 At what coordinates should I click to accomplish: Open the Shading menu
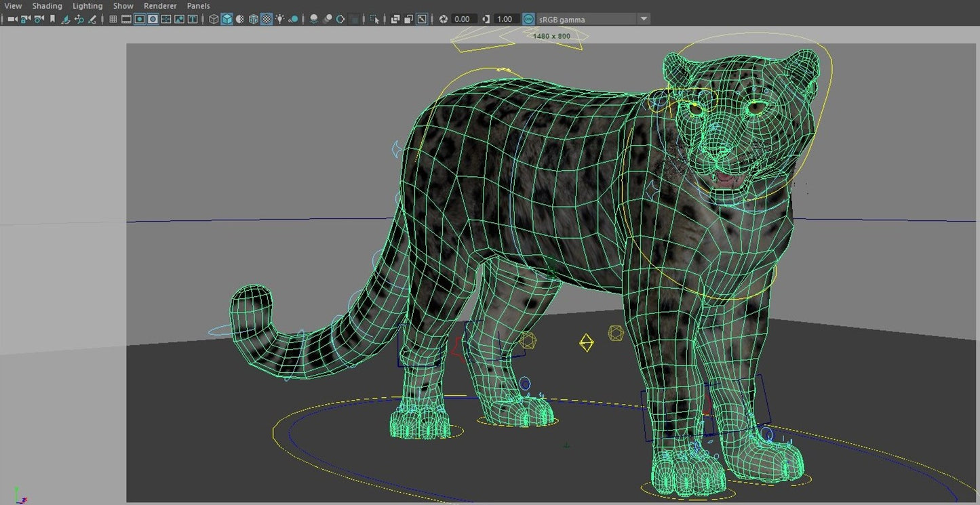coord(47,5)
